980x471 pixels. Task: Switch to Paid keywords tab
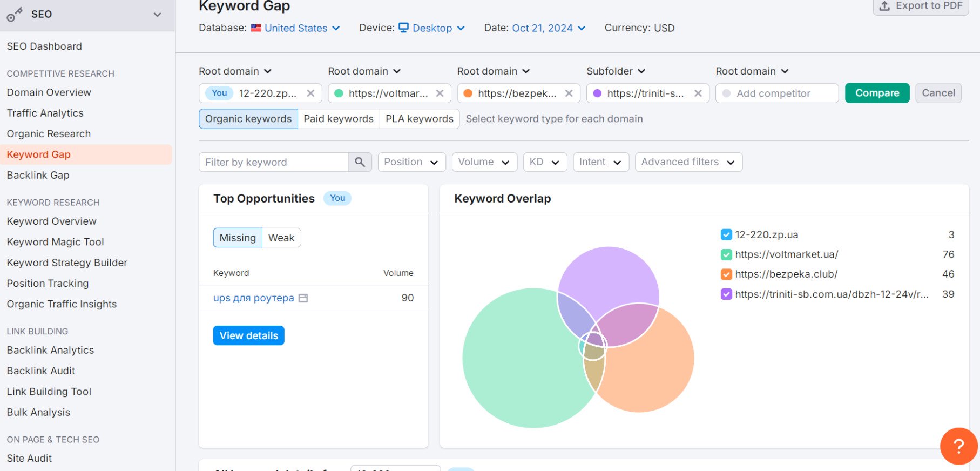point(339,119)
